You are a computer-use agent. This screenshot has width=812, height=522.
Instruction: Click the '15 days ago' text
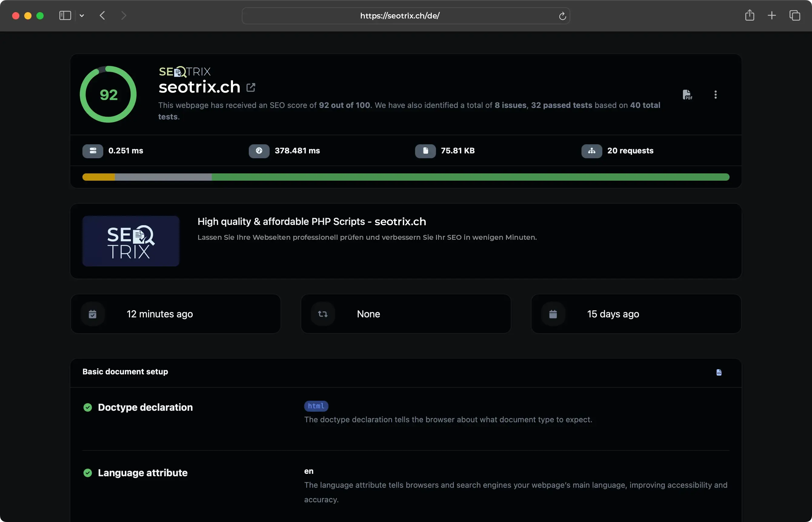tap(613, 314)
